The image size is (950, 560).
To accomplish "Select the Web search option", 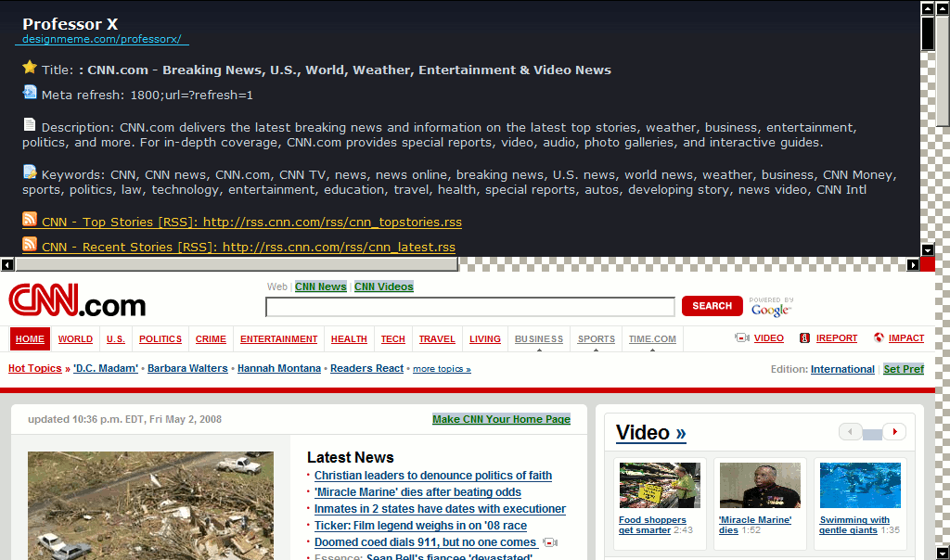I will pos(276,286).
